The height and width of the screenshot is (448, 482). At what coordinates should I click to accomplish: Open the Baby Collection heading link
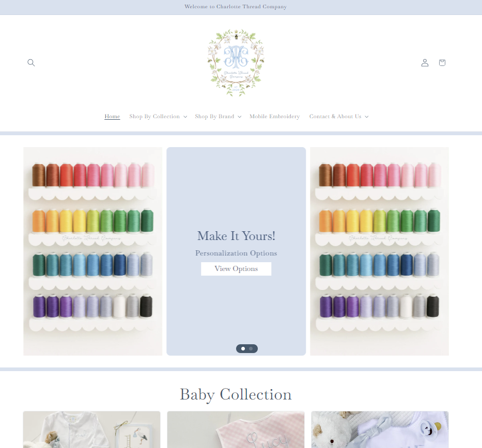[236, 394]
